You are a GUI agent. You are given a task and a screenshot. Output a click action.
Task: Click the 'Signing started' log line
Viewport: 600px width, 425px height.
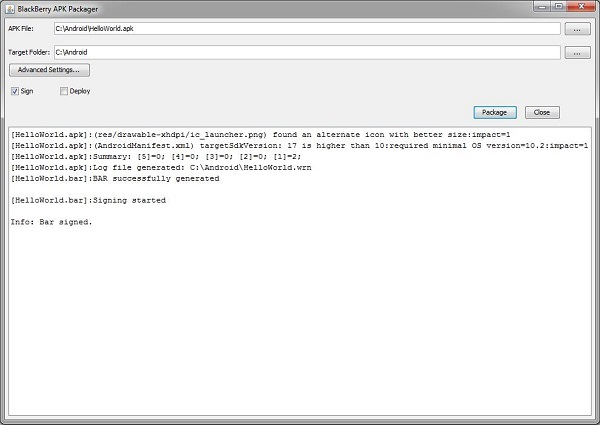coord(88,200)
